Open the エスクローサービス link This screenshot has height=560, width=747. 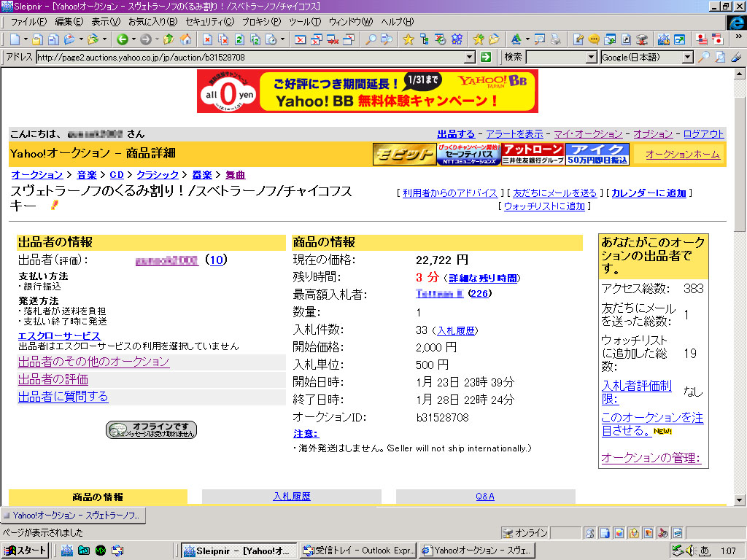59,336
